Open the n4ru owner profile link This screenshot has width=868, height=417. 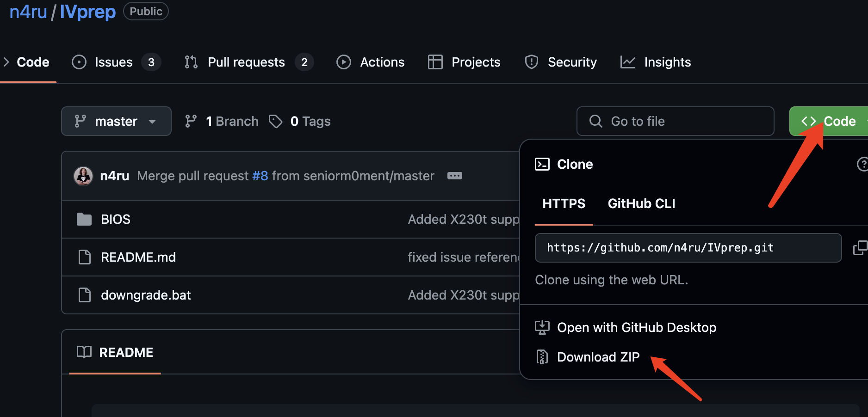pos(28,12)
